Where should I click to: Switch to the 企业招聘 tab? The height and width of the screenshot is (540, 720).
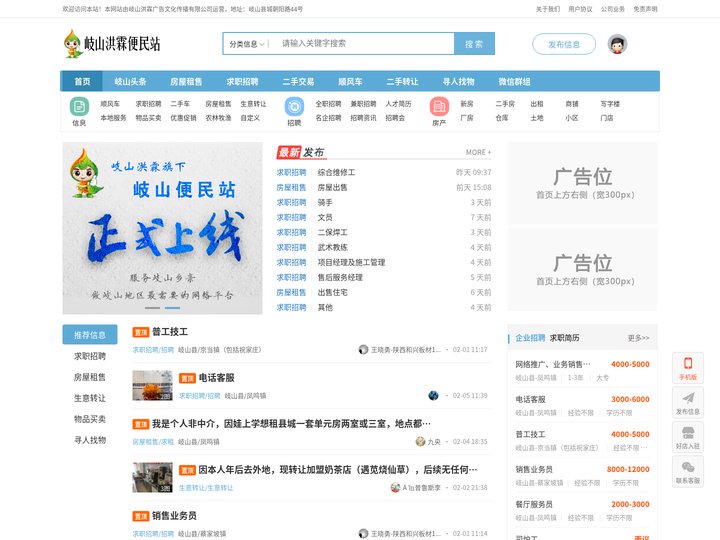coord(530,338)
